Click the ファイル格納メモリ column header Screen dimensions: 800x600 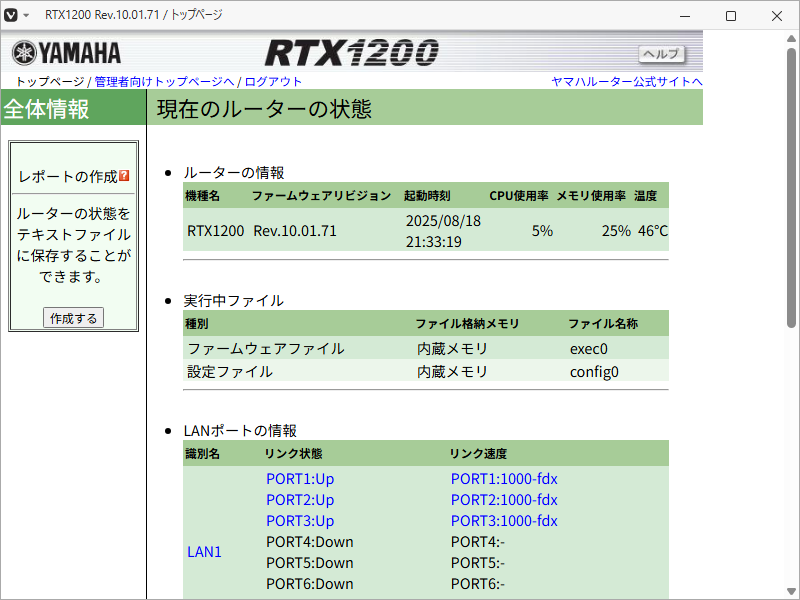click(x=467, y=323)
